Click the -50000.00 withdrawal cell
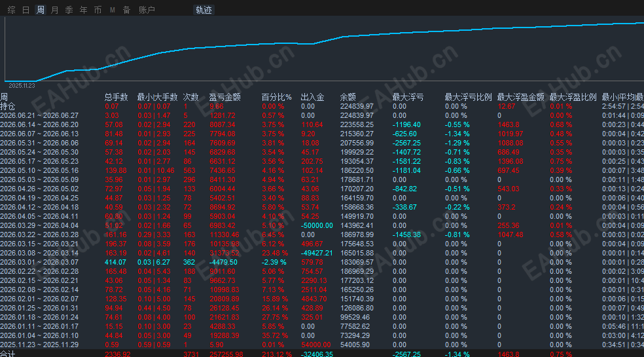Viewport: 644px width, 357px height. click(317, 226)
